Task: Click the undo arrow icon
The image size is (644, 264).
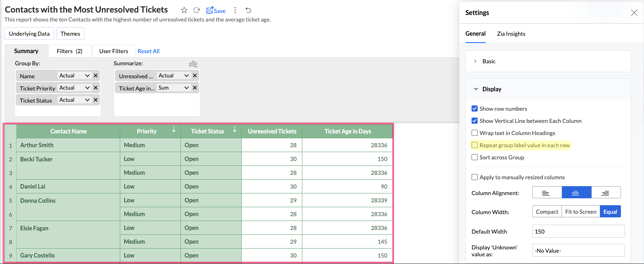Action: click(x=249, y=10)
